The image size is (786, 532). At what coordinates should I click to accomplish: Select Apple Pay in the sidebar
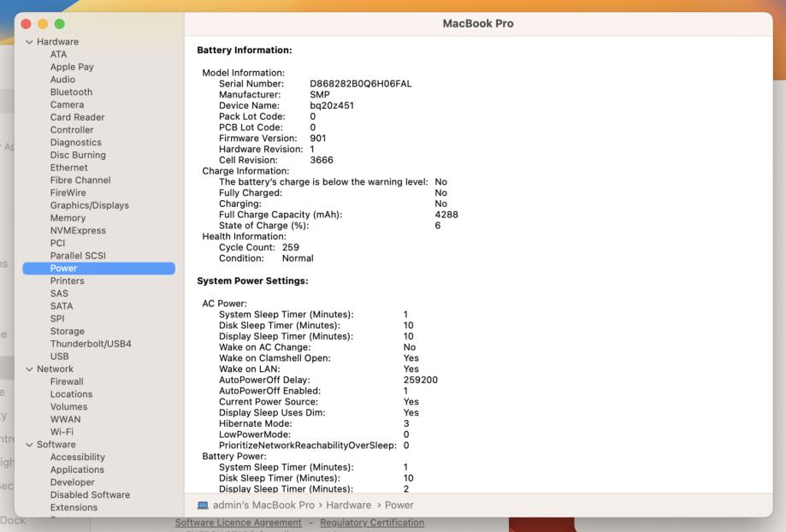(x=72, y=67)
